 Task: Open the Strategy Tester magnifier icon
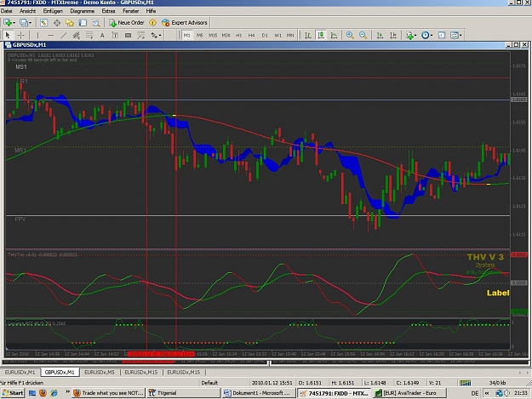coord(96,23)
